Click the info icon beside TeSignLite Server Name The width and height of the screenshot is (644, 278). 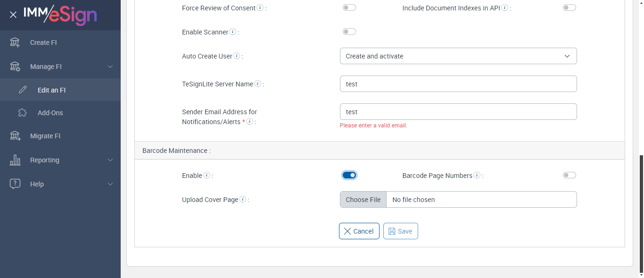258,84
